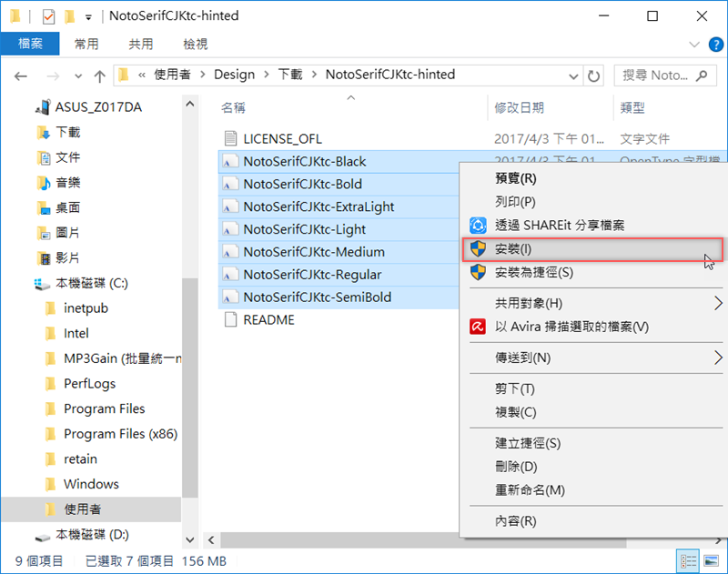Viewport: 728px width, 574px height.
Task: Click the 本機磁碟 (D:) drive icon
Action: (x=43, y=537)
